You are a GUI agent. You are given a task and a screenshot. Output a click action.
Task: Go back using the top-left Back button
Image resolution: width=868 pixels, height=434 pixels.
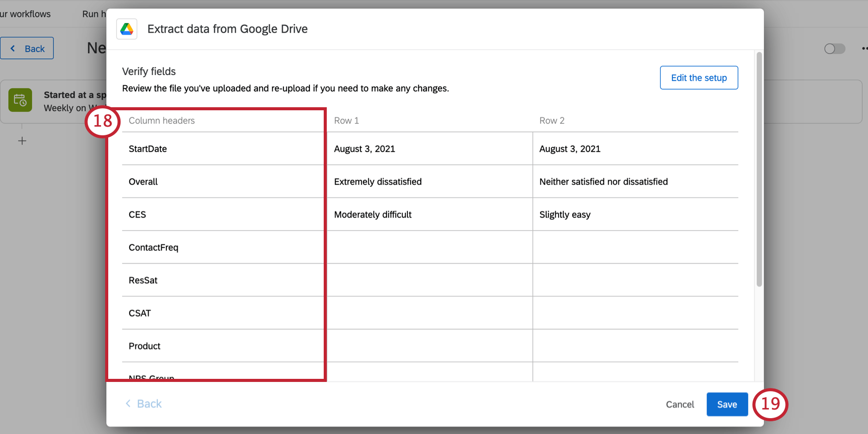27,49
